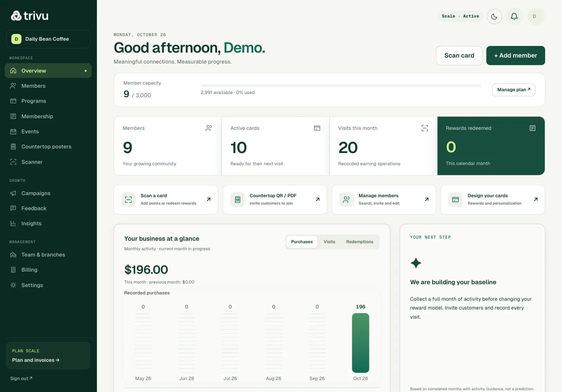562x392 pixels.
Task: Open Manage plan link
Action: (514, 90)
